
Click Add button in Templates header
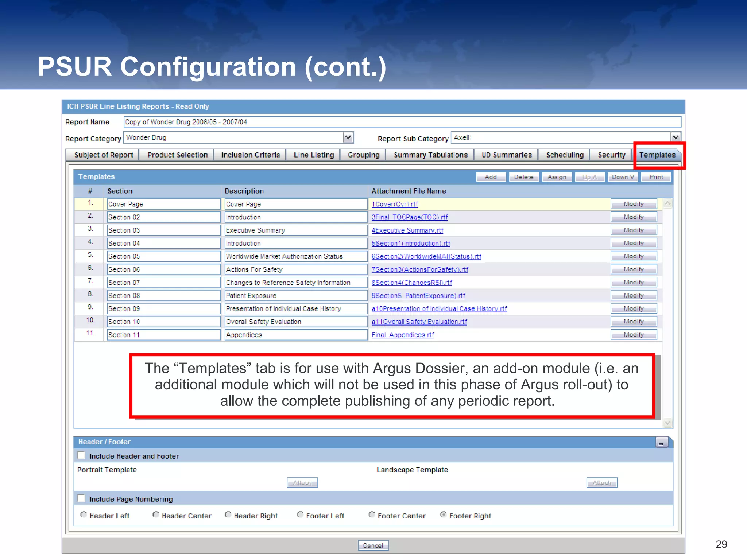coord(491,177)
